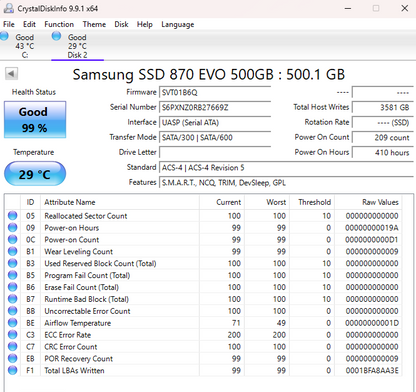Click the empty Drive Letter field

click(x=215, y=152)
